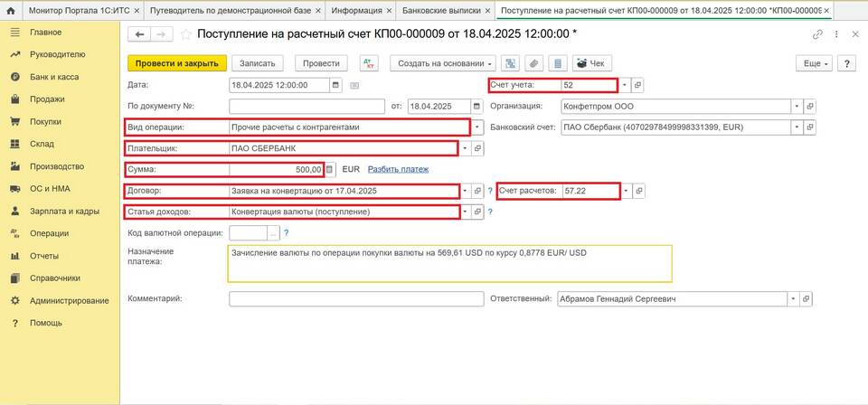Click the Разбить платеж link
868x405 pixels.
398,169
